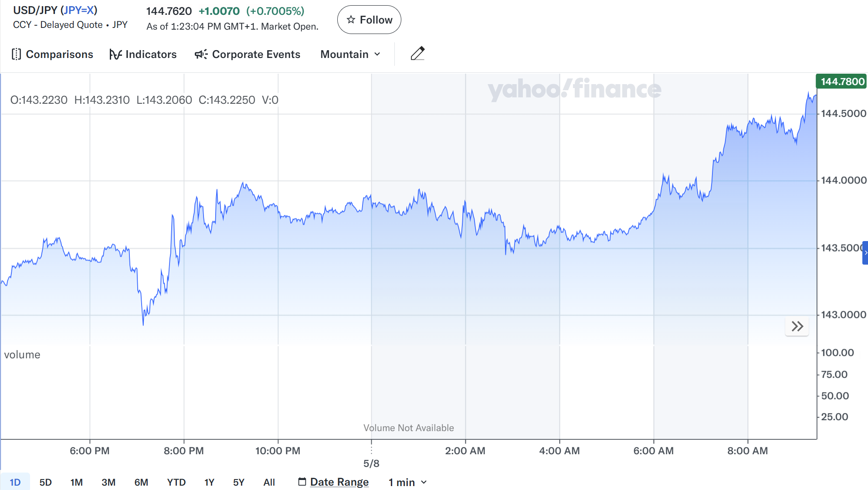
Task: Click the H:143.2310 high value
Action: [x=102, y=100]
